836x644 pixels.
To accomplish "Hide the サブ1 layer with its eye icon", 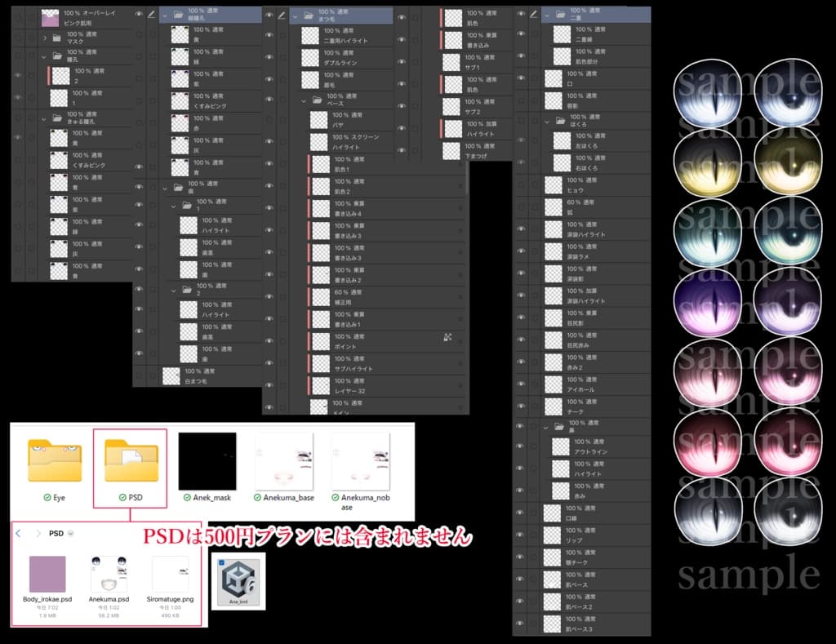I will (402, 62).
